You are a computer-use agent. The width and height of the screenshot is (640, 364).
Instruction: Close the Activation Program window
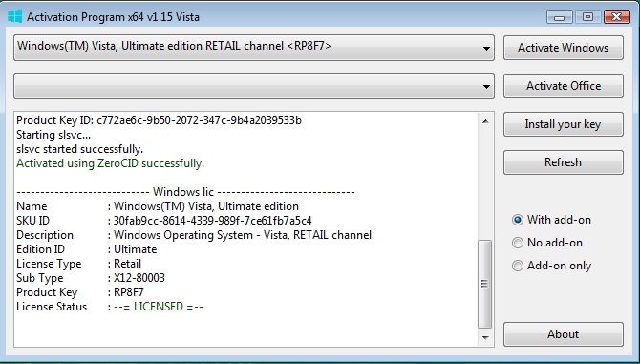point(617,17)
